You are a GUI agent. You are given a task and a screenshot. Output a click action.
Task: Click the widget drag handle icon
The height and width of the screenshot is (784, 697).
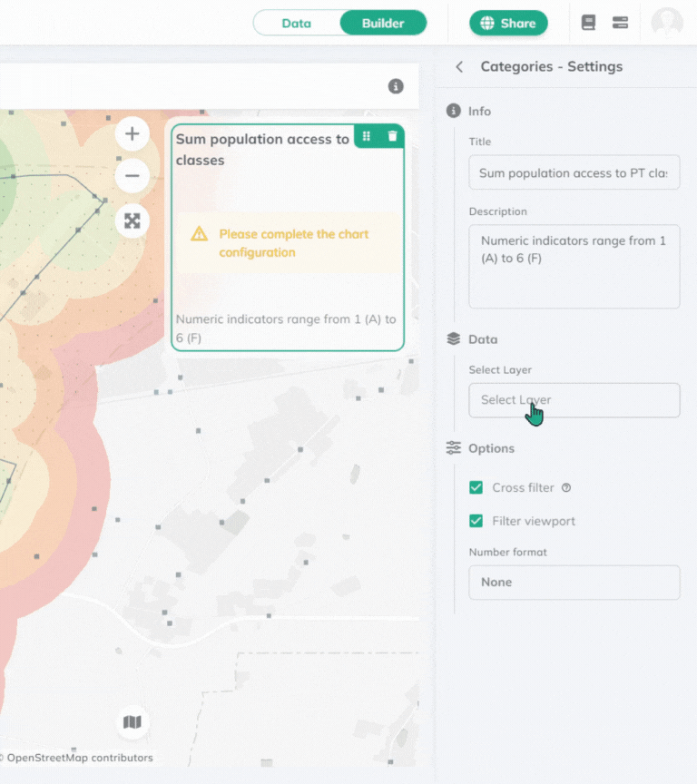click(367, 136)
